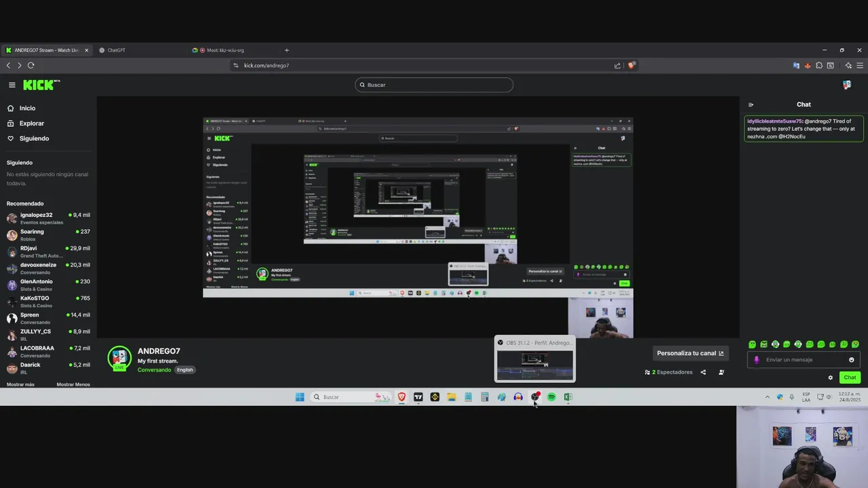
Task: Switch to the Meet: kkz-wcku-srg tab
Action: (x=226, y=50)
